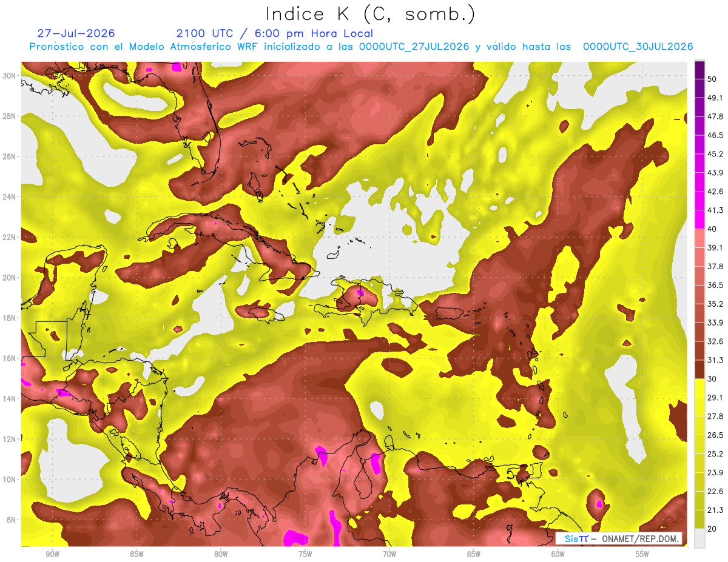This screenshot has width=728, height=562.
Task: Click the "70W" longitude label
Action: click(x=389, y=555)
